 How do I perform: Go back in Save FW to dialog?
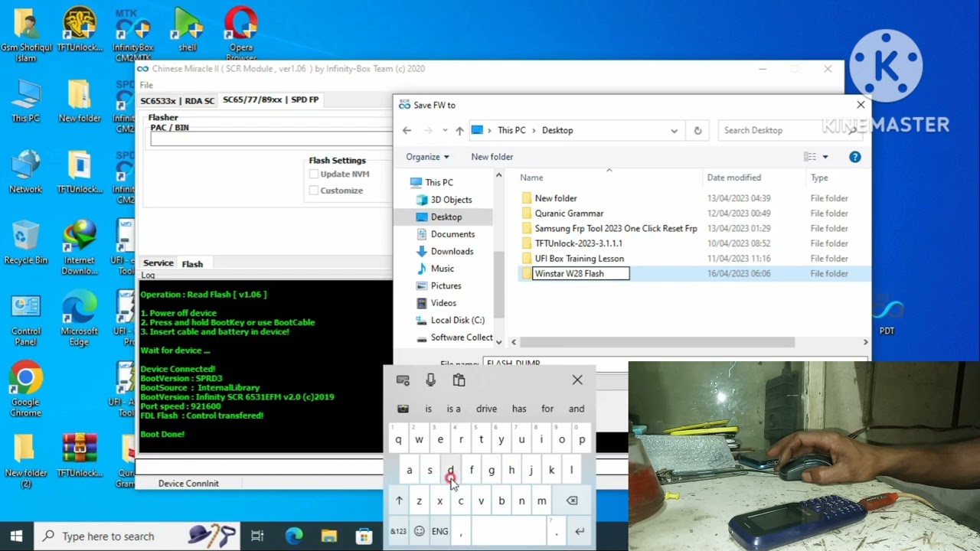coord(407,131)
